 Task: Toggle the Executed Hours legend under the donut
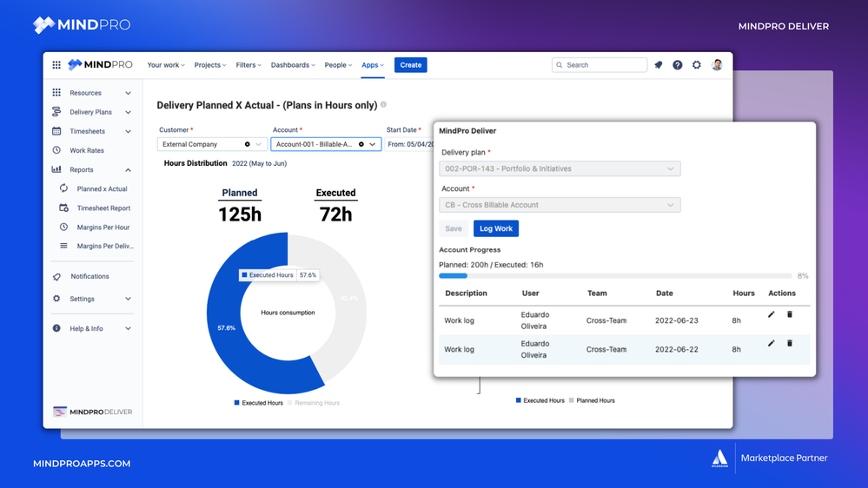click(259, 403)
